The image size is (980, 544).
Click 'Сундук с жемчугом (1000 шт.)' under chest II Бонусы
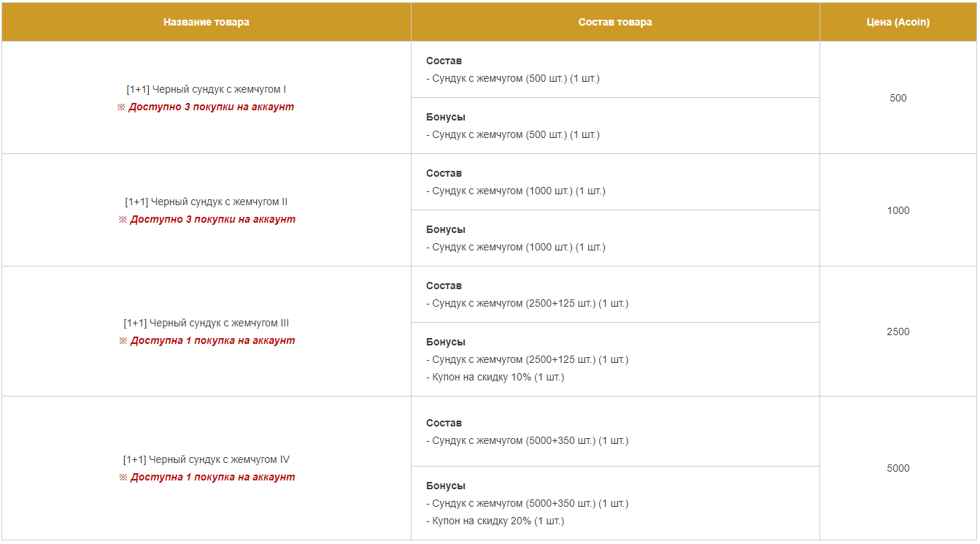pos(516,247)
